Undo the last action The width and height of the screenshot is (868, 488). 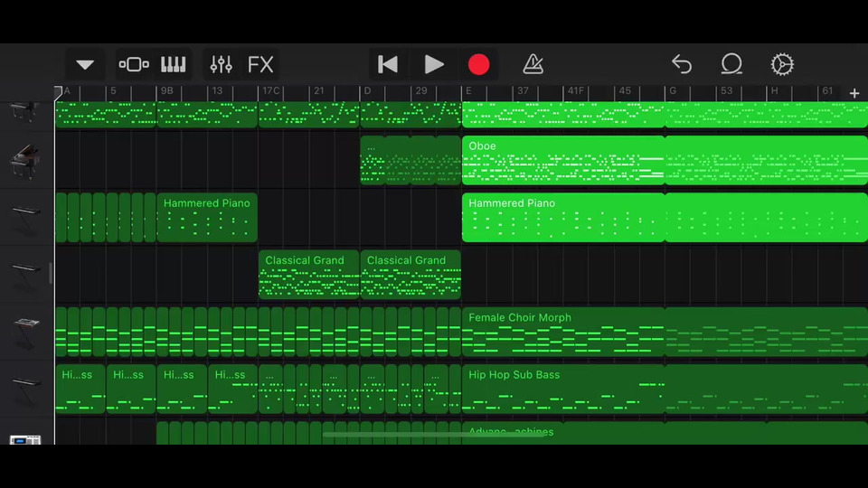[x=682, y=65]
